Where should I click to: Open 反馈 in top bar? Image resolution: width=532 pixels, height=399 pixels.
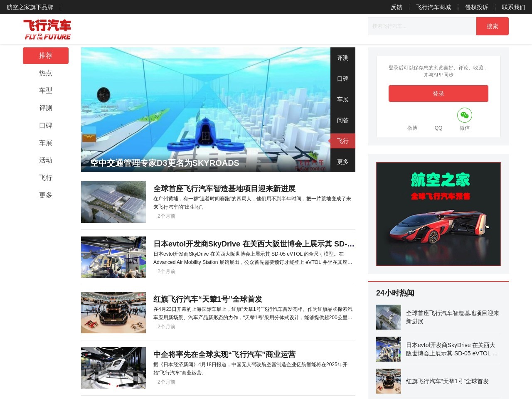click(397, 7)
